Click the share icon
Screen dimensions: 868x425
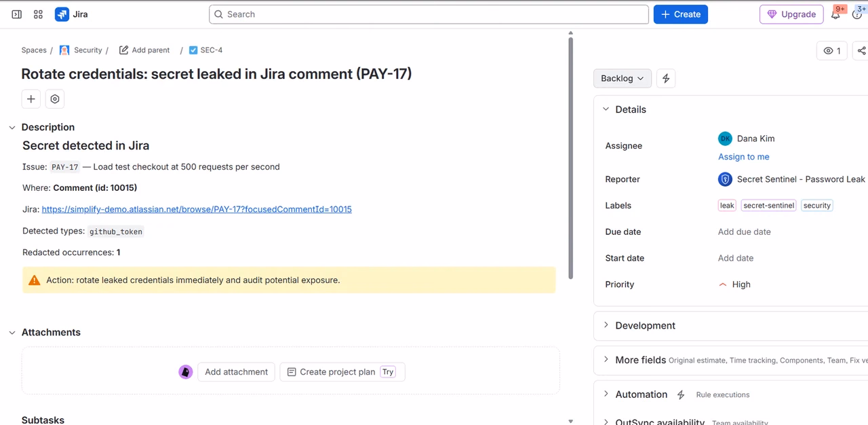861,51
